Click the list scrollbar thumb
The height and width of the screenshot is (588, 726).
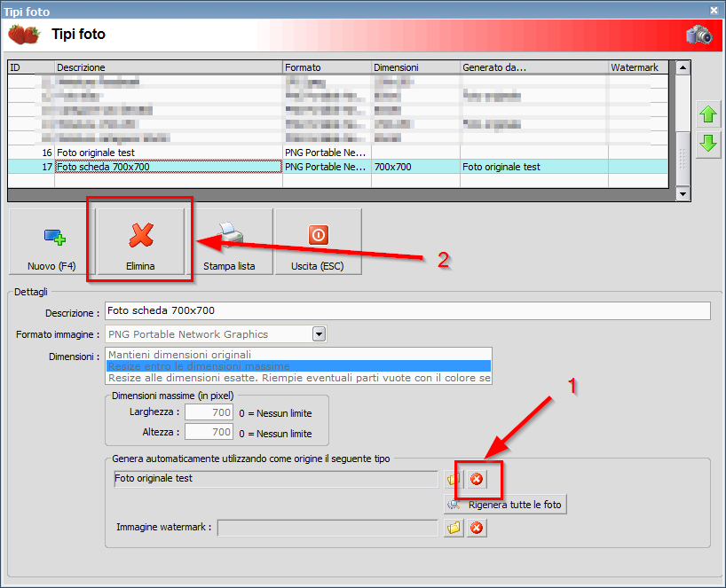[683, 159]
